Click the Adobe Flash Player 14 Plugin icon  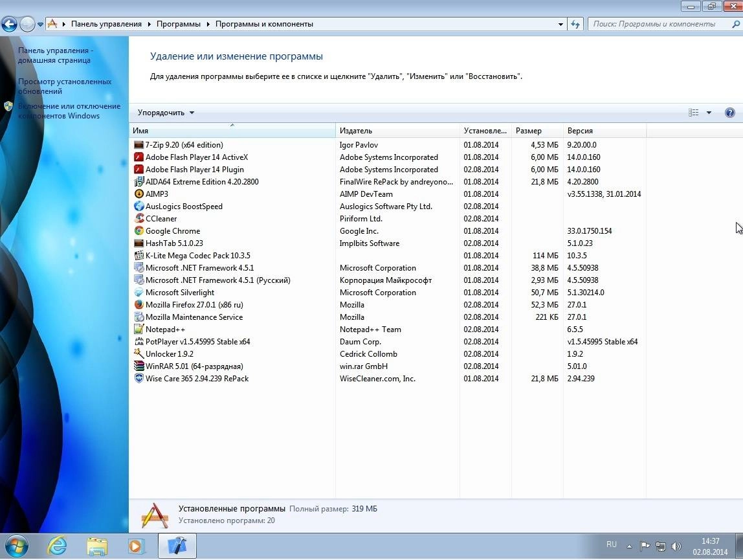pos(139,169)
